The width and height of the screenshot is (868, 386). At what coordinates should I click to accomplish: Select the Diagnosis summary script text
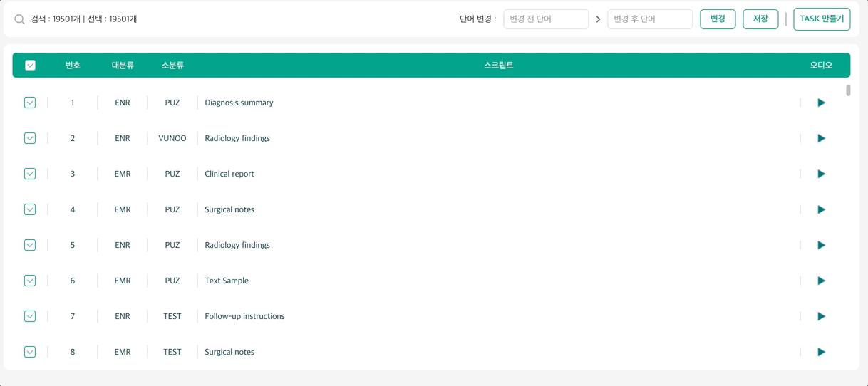coord(239,103)
